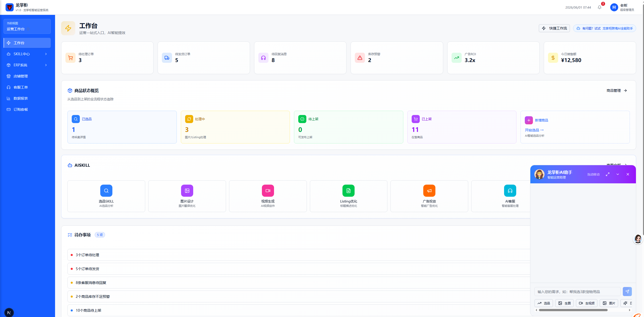Open 视频生成 pink camera icon
Image resolution: width=644 pixels, height=317 pixels.
point(268,191)
